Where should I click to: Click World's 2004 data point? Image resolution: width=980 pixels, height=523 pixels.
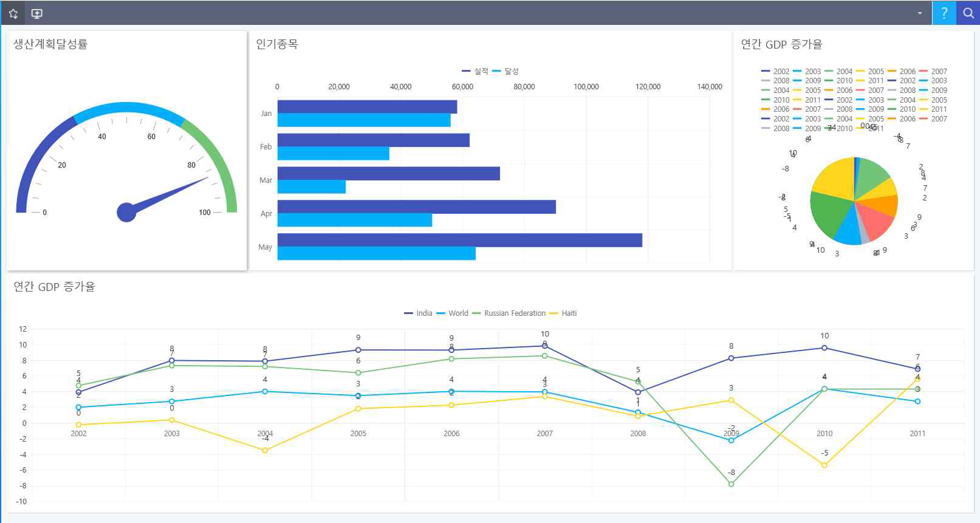click(x=265, y=392)
